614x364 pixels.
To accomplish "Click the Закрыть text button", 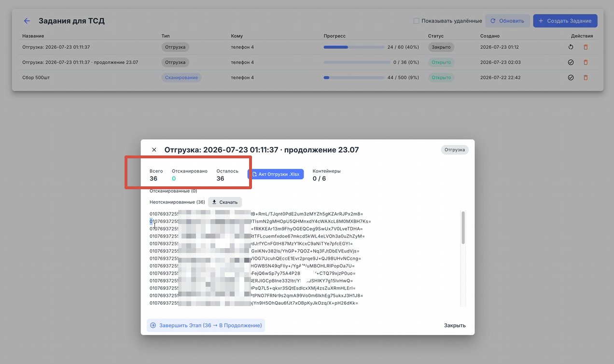I will coord(455,325).
